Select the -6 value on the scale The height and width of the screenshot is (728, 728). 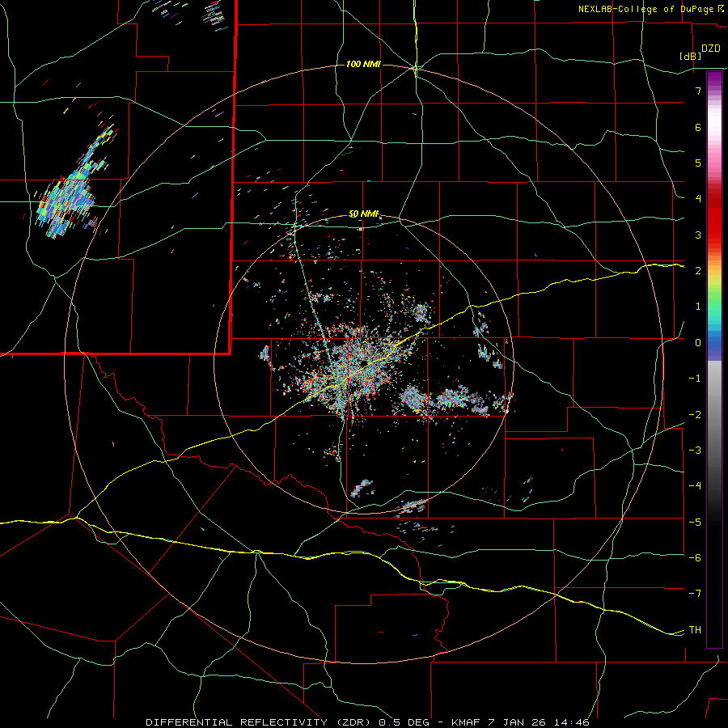click(x=695, y=558)
